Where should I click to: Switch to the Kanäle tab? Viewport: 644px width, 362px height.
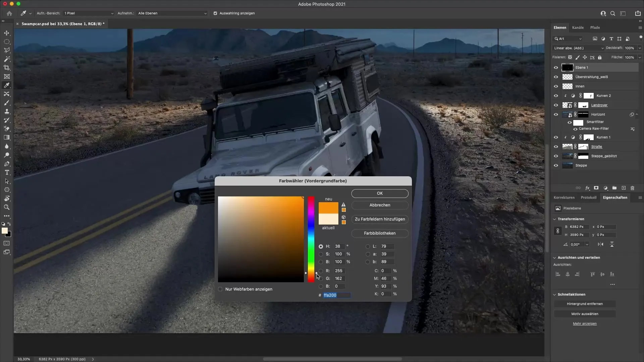click(x=578, y=27)
